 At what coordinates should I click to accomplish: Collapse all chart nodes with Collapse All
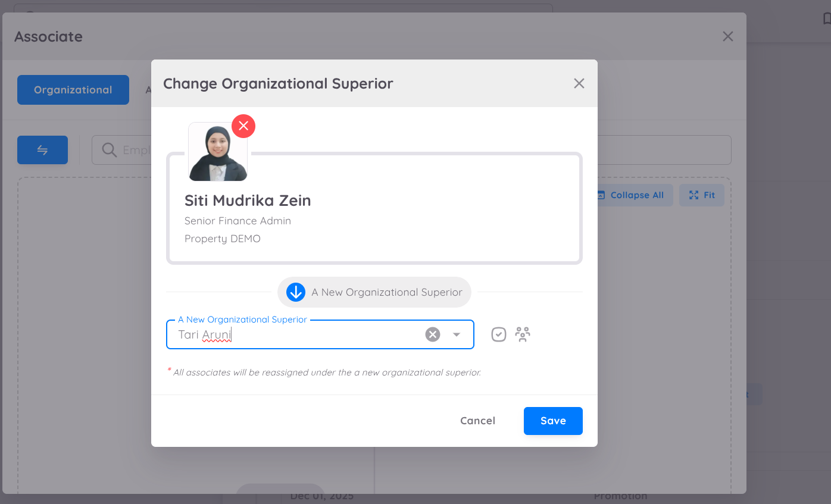[x=630, y=195]
